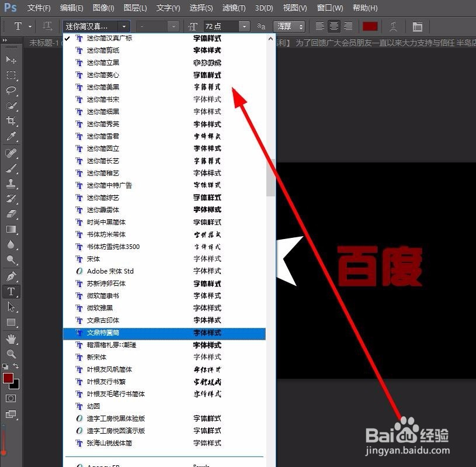Click the foreground color swatch

(8, 378)
